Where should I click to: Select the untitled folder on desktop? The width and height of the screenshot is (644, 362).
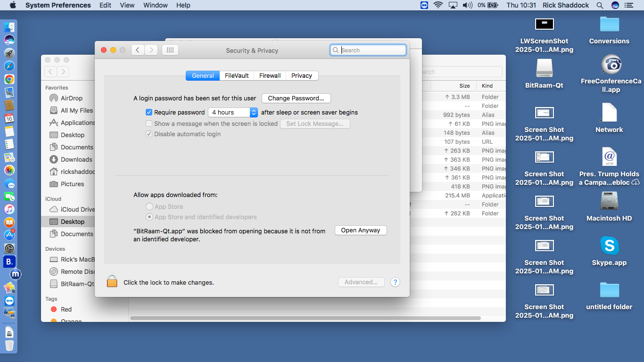pos(609,290)
